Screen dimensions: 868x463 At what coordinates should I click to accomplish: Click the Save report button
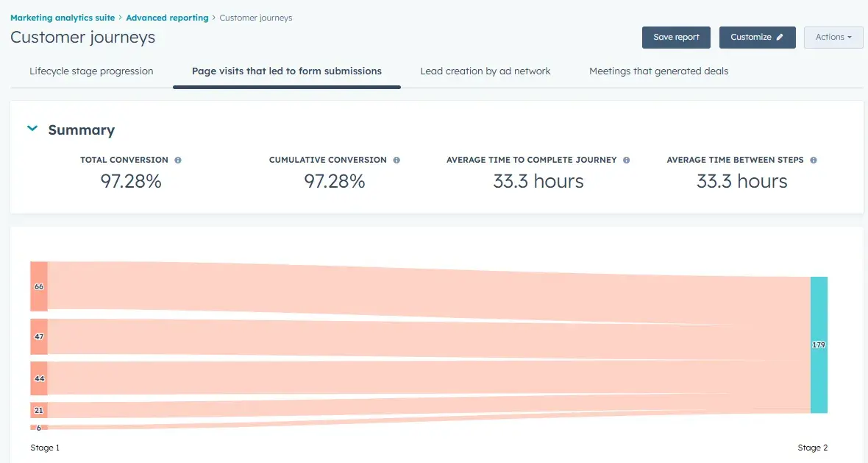(675, 37)
